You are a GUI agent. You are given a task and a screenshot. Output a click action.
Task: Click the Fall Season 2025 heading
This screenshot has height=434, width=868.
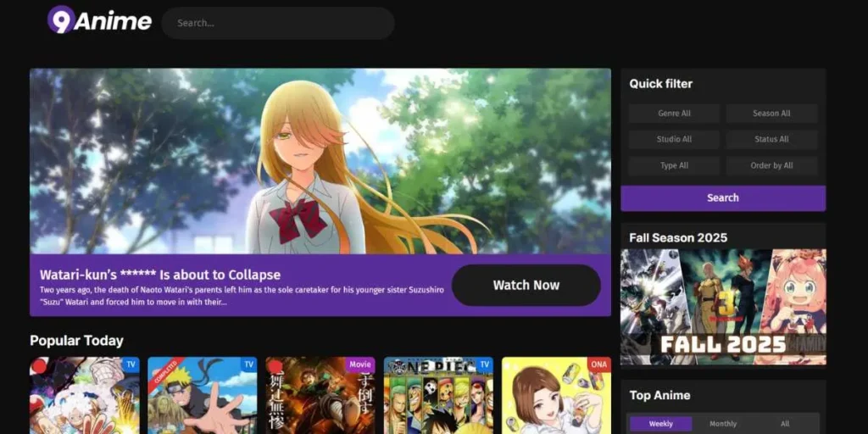(678, 238)
